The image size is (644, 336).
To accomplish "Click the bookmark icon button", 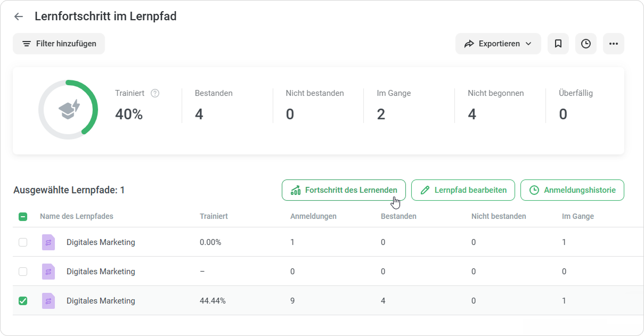I will click(x=558, y=44).
